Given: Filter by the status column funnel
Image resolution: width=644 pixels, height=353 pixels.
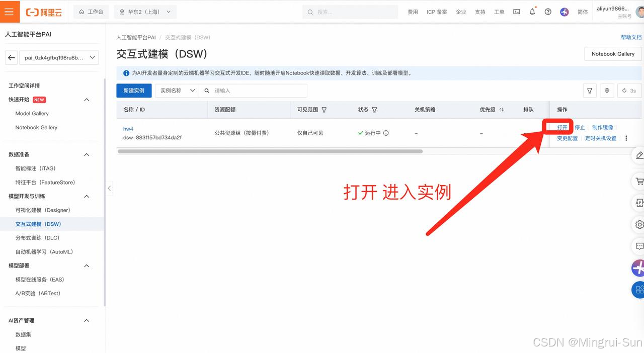Looking at the screenshot, I should point(374,110).
